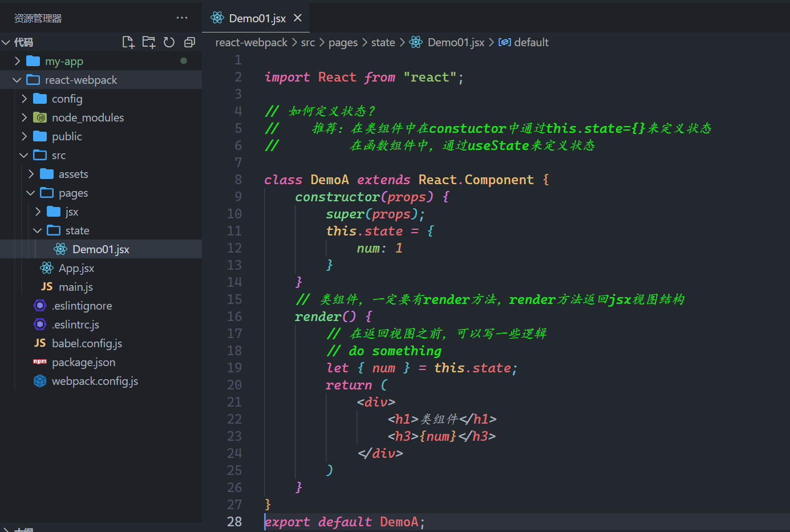Collapse the state folder chevron
This screenshot has width=790, height=532.
[38, 230]
